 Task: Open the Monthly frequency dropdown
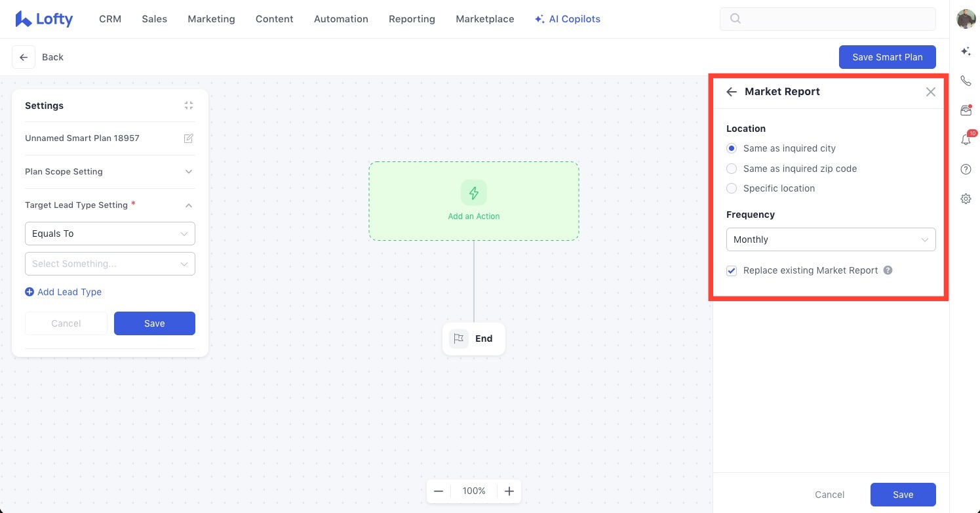[x=831, y=239]
